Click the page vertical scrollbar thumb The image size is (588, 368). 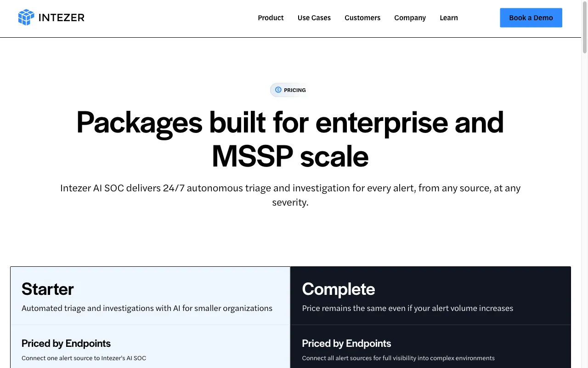pyautogui.click(x=585, y=27)
